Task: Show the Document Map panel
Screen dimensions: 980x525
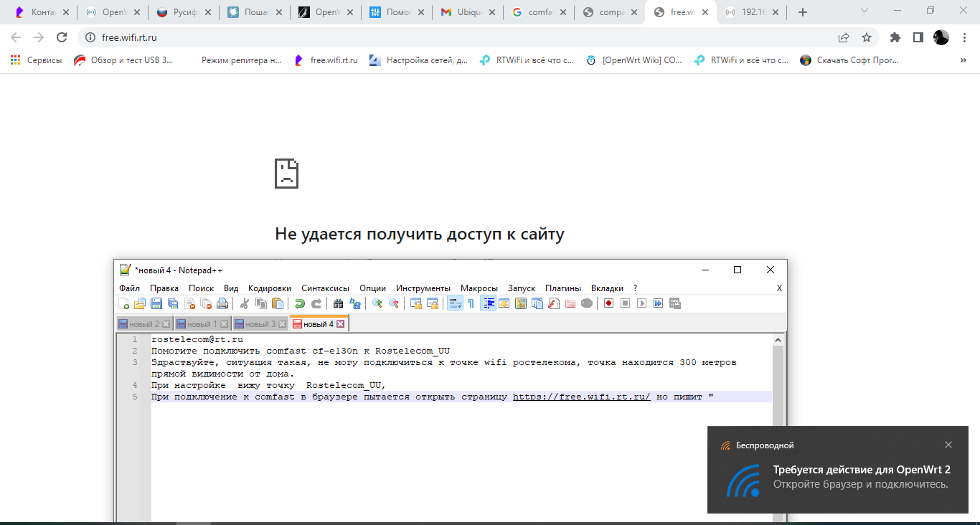Action: pos(520,303)
